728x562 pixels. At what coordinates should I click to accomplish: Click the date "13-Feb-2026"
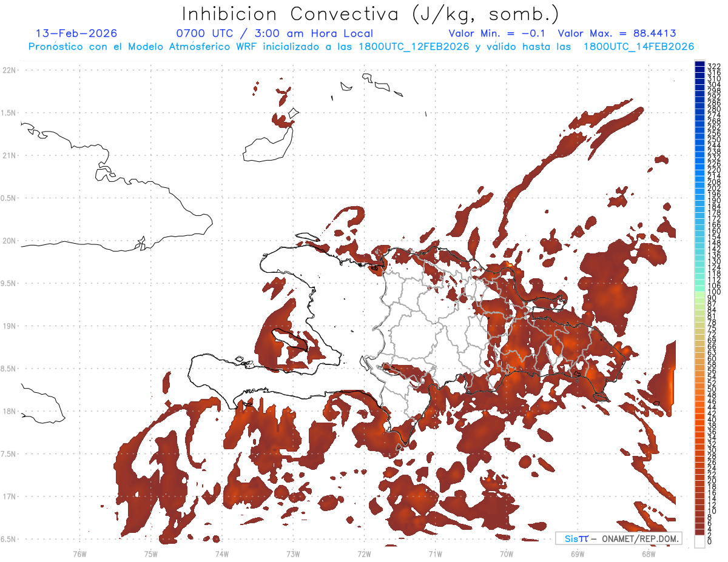pos(77,33)
